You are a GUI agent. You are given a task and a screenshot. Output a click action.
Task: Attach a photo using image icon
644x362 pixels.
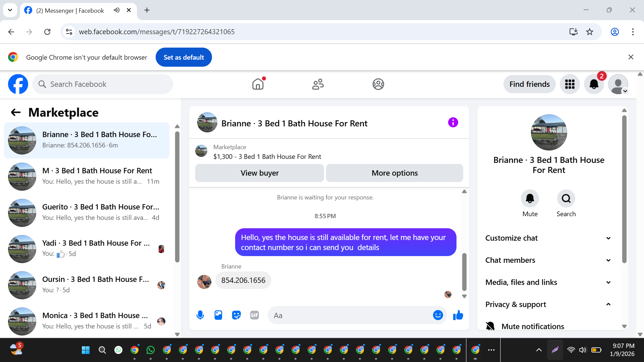pos(218,315)
